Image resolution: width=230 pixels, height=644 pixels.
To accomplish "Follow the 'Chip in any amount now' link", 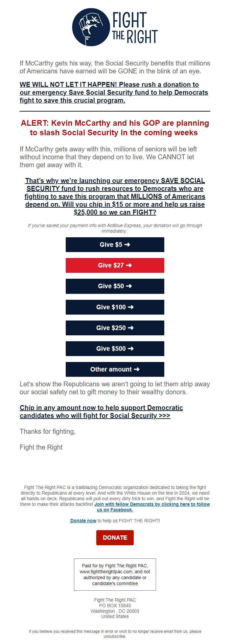I will tap(101, 412).
